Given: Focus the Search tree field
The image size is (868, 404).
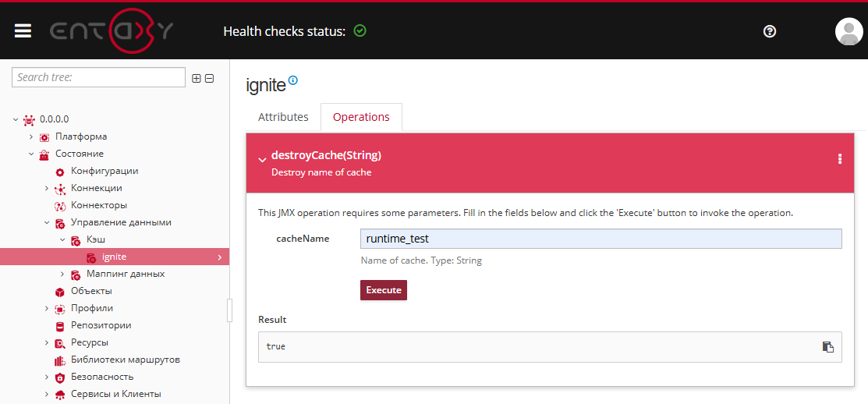Looking at the screenshot, I should 98,77.
